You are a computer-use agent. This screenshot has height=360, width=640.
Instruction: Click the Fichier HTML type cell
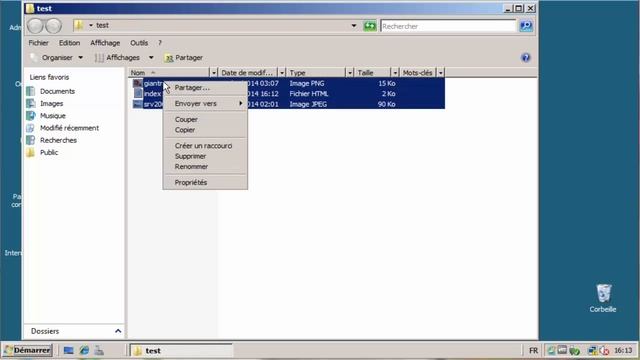309,93
